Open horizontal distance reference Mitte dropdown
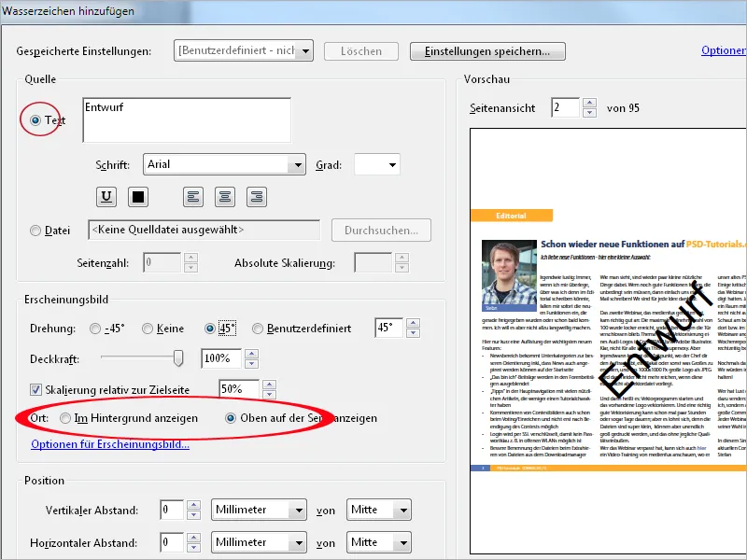This screenshot has height=560, width=747. pyautogui.click(x=379, y=542)
